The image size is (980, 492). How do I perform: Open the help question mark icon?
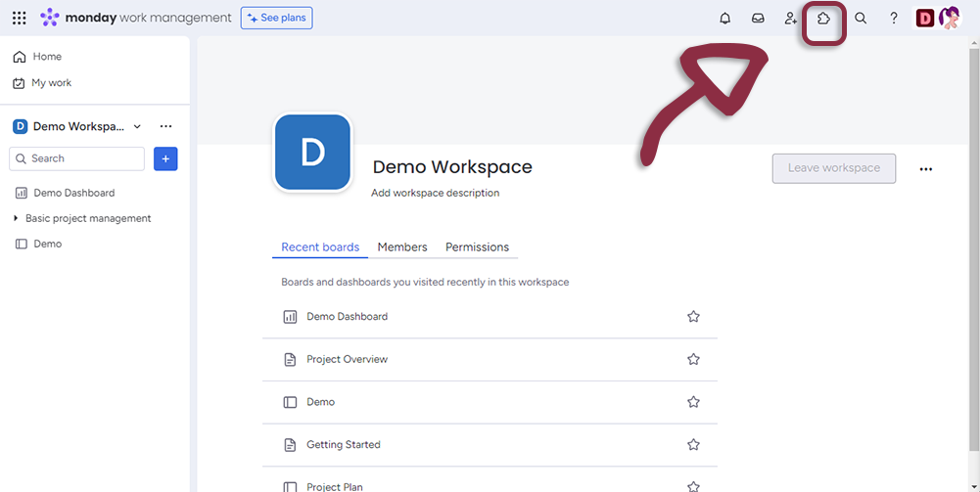pyautogui.click(x=894, y=18)
